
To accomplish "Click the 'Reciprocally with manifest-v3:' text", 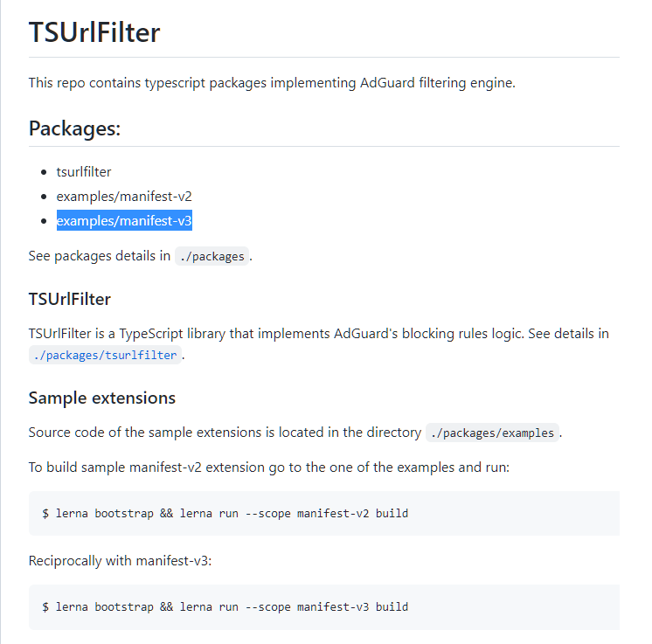I will pos(120,560).
